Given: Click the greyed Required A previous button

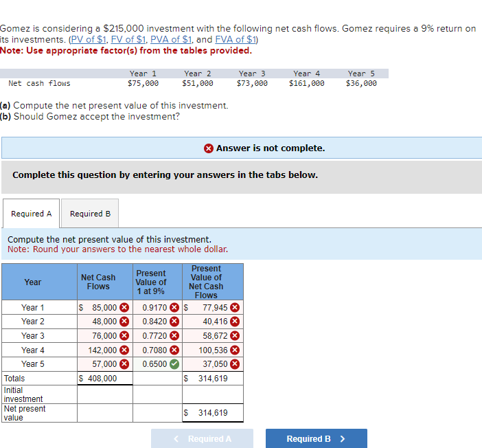Looking at the screenshot, I should 202,438.
